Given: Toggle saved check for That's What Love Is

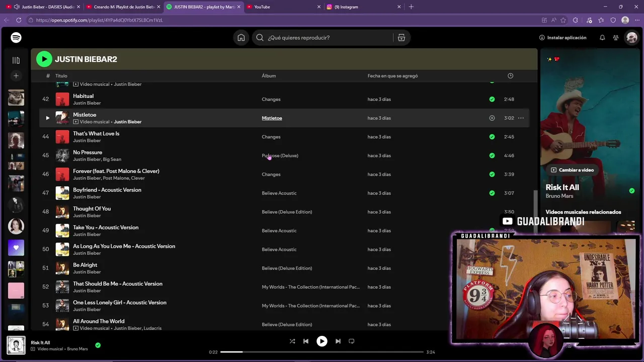Looking at the screenshot, I should pyautogui.click(x=492, y=137).
